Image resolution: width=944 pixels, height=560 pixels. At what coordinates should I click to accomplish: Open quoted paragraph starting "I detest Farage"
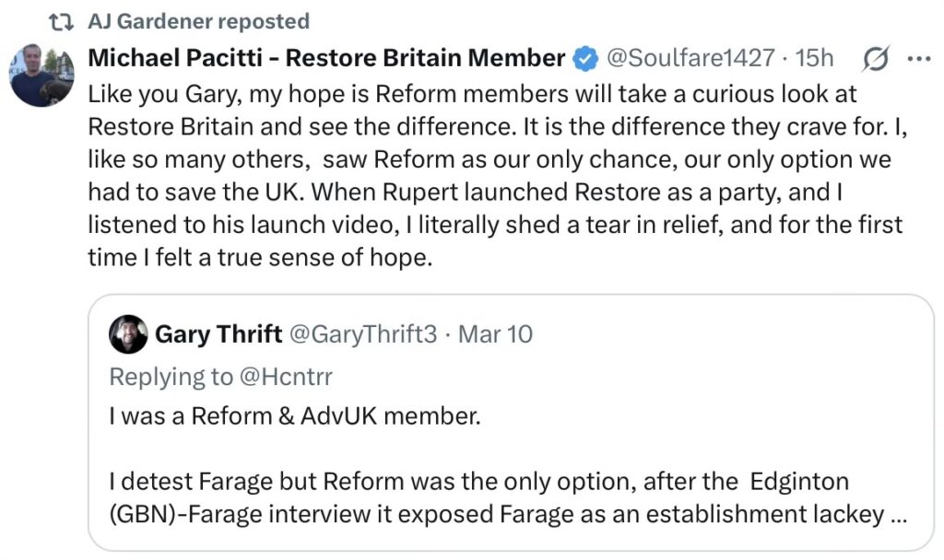tap(479, 497)
